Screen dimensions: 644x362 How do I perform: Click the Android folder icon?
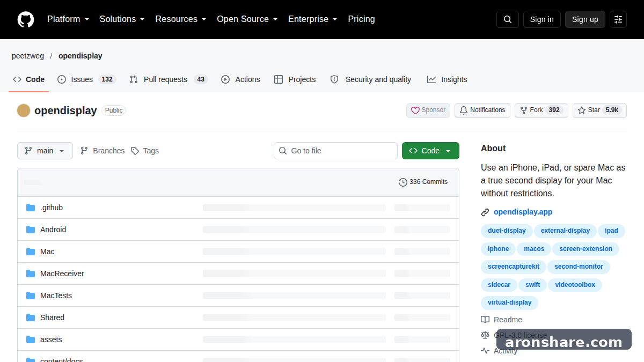pyautogui.click(x=31, y=230)
